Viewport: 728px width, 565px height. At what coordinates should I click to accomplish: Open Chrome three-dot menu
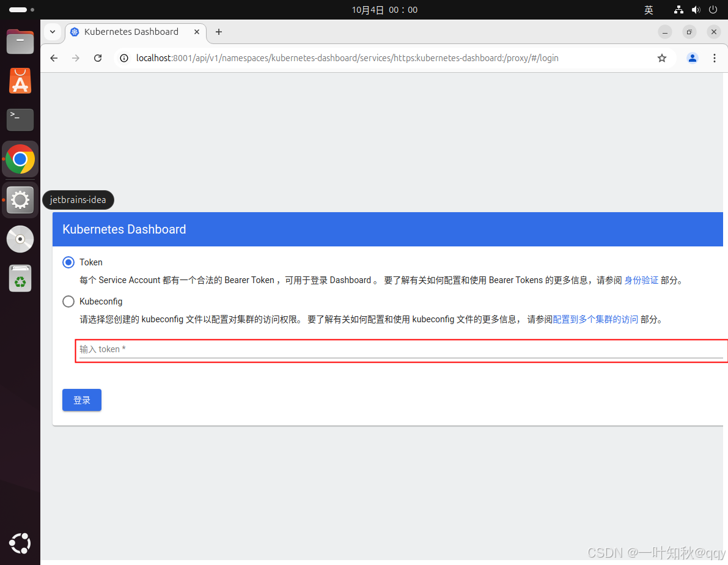(x=714, y=58)
